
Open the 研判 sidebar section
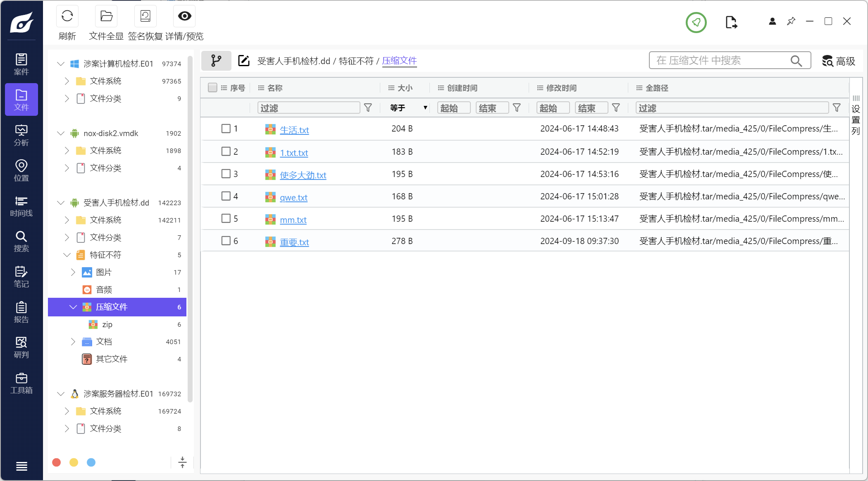coord(21,347)
